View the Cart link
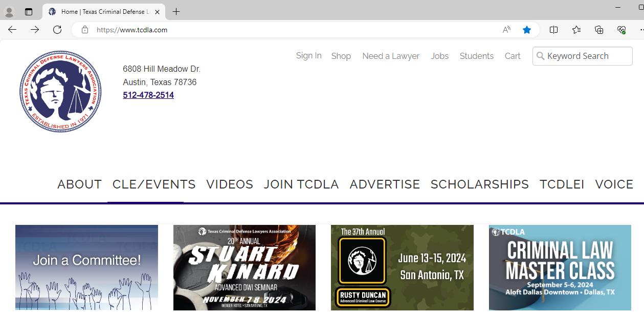The height and width of the screenshot is (313, 644). (x=513, y=56)
